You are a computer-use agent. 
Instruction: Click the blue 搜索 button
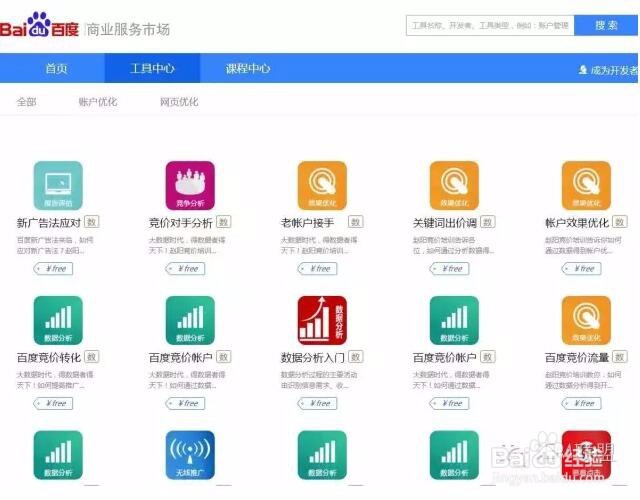[x=606, y=25]
